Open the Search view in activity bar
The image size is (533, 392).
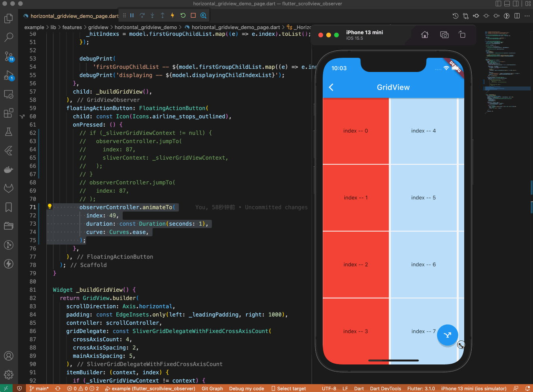tap(9, 37)
